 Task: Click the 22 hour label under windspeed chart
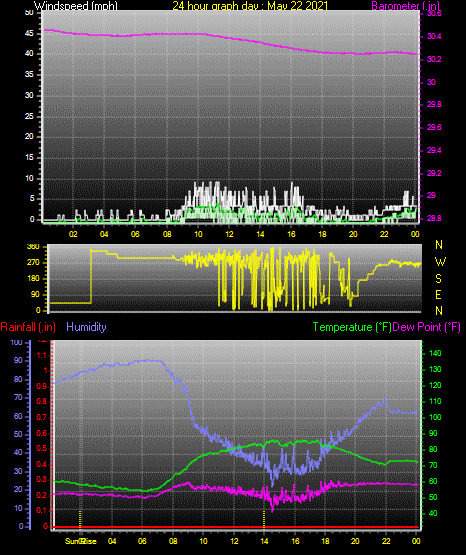(x=384, y=234)
